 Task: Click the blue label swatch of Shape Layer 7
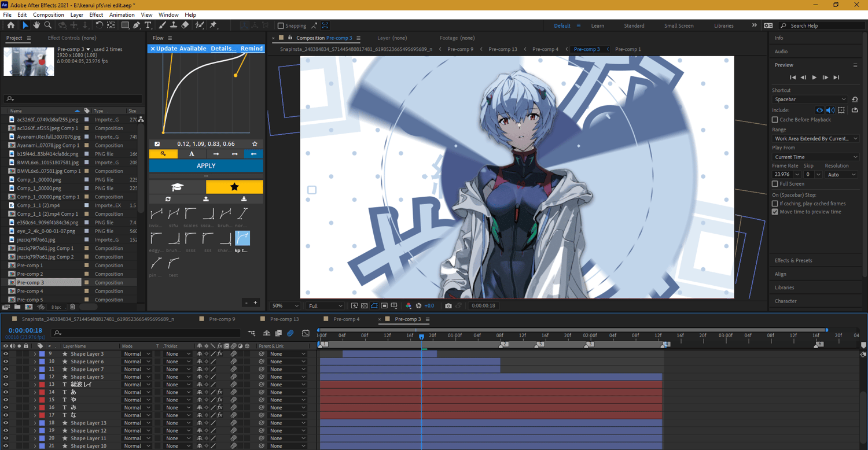(x=42, y=369)
